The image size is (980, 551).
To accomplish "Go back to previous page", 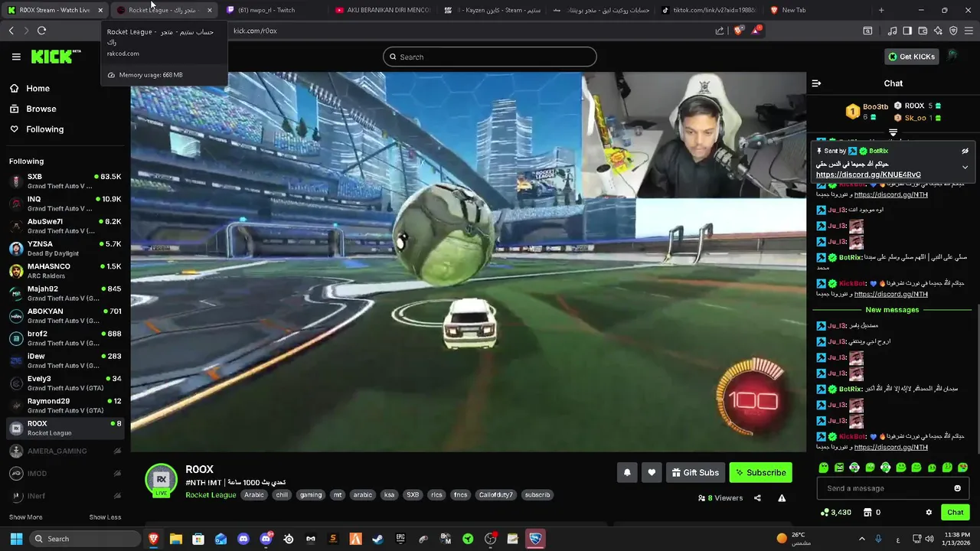I will (x=11, y=31).
